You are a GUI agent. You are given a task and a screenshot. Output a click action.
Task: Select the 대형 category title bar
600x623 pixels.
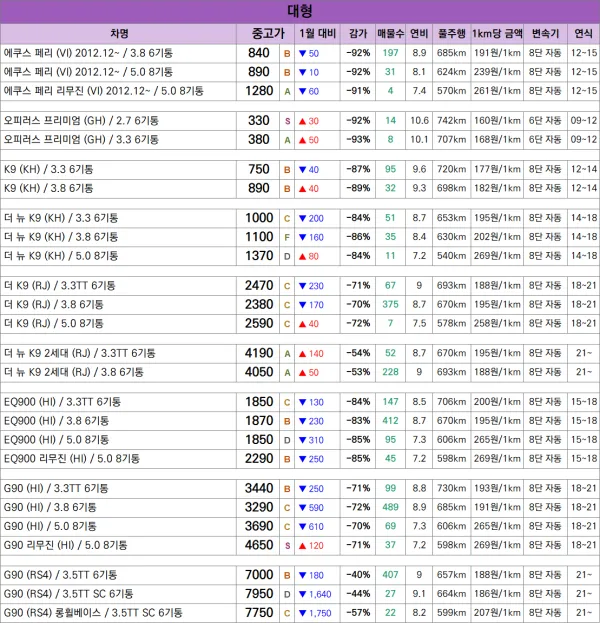[x=299, y=11]
